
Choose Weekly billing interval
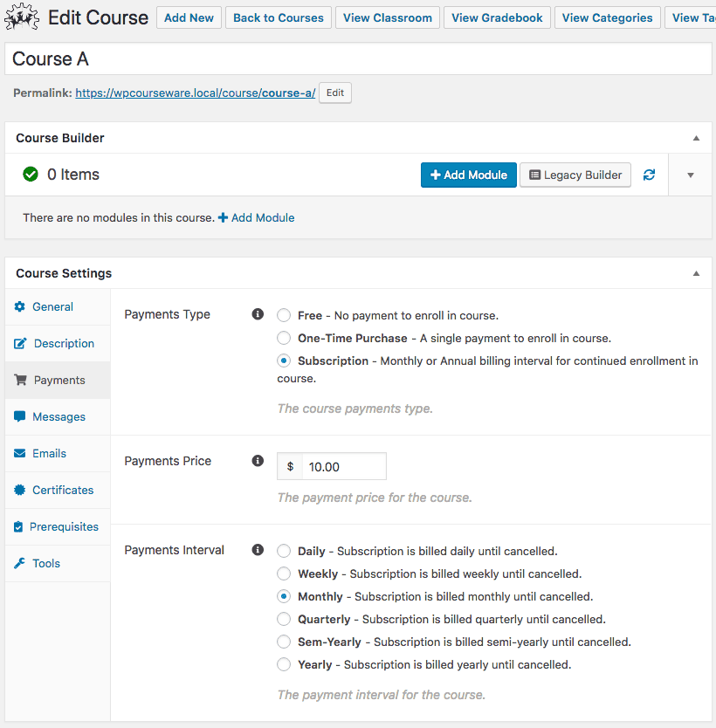click(x=284, y=573)
